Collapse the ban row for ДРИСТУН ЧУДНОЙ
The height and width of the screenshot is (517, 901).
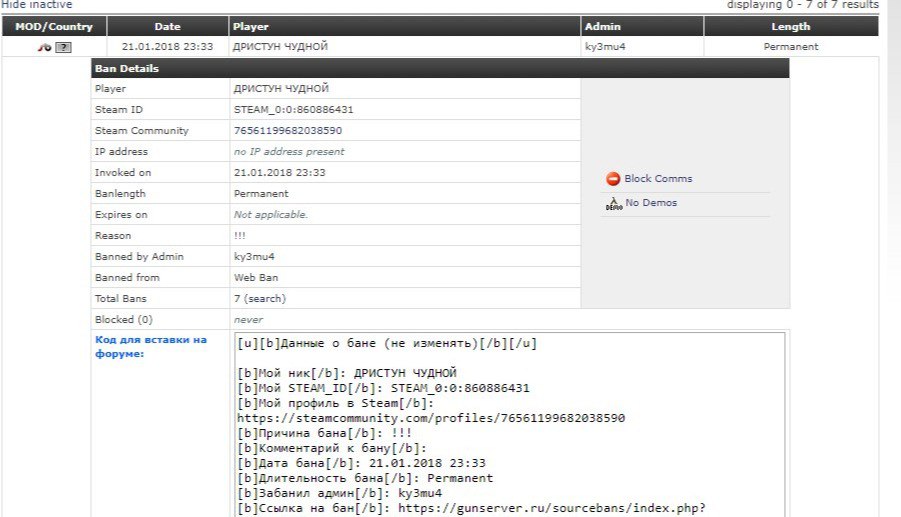[x=280, y=47]
